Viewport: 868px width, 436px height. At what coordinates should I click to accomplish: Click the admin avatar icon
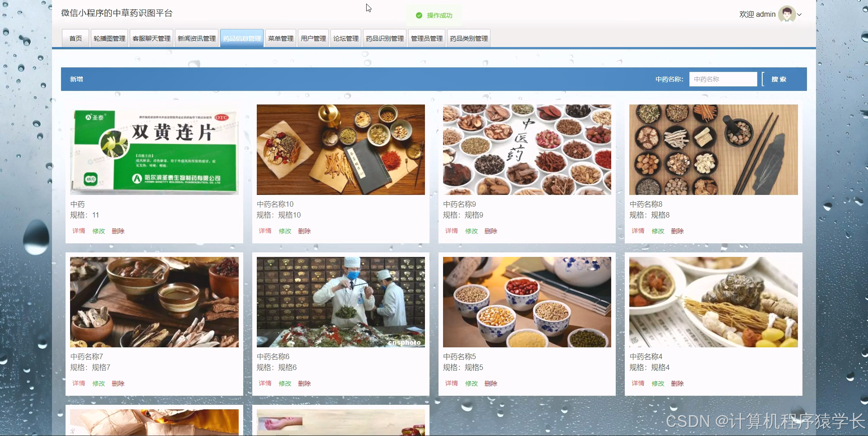(x=787, y=14)
